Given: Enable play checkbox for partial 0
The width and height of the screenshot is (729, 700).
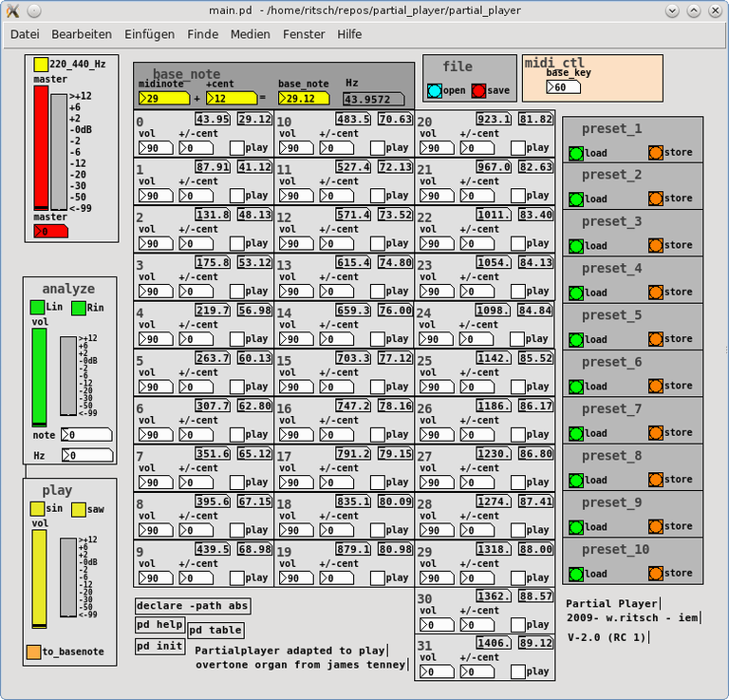Looking at the screenshot, I should pos(236,147).
